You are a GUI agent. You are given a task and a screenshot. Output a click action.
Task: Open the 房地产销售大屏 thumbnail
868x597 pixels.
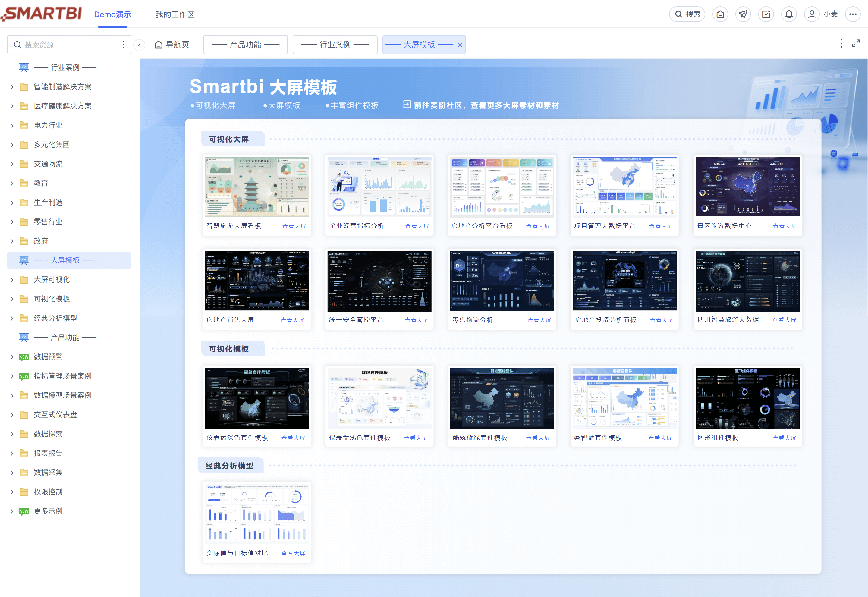tap(257, 281)
